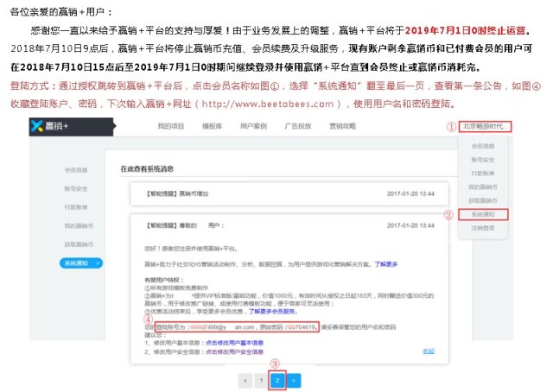Open the 北京畅游时代... member name dropdown
Viewport: 553px width, 392px height.
(x=485, y=127)
